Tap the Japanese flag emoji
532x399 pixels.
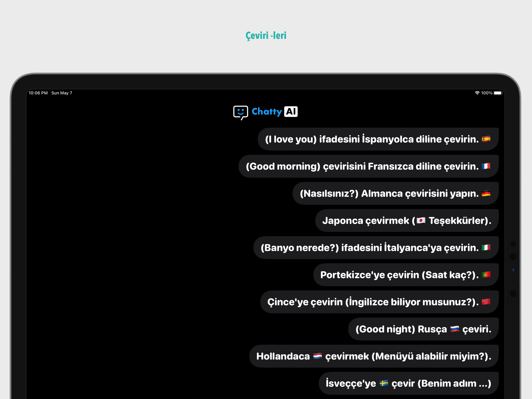click(421, 220)
